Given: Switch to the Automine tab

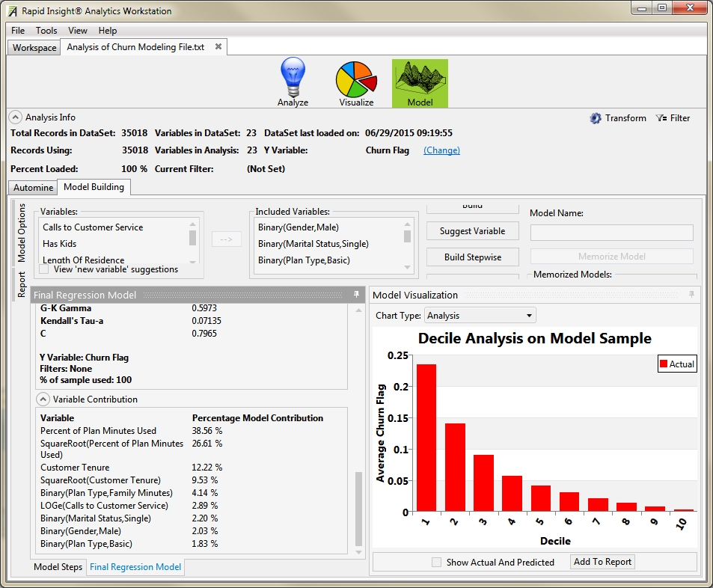Looking at the screenshot, I should (x=32, y=187).
